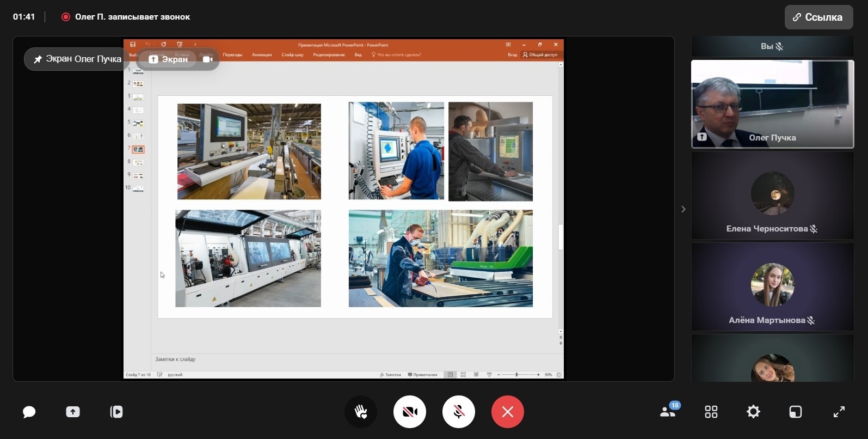End the call with the red X button

508,412
